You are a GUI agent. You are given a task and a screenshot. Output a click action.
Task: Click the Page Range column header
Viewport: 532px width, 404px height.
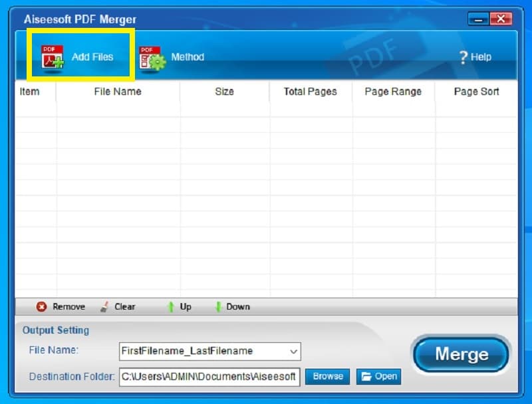click(x=393, y=92)
